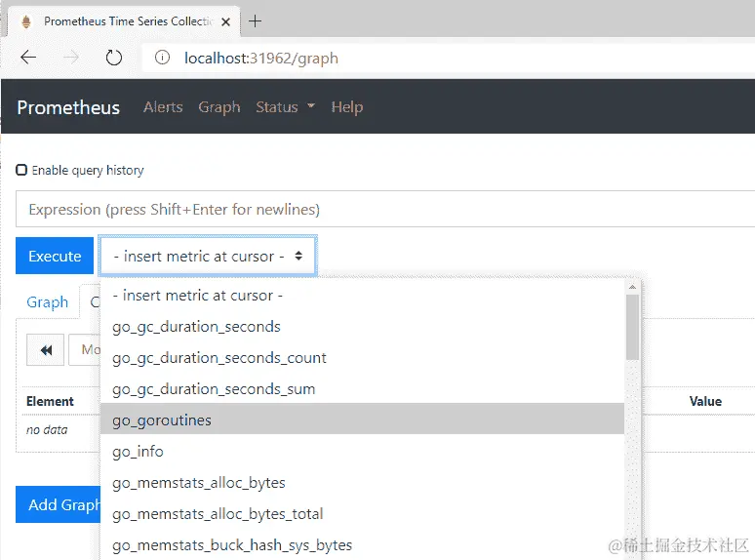Image resolution: width=755 pixels, height=560 pixels.
Task: Expand the Status menu dropdown
Action: tap(285, 106)
